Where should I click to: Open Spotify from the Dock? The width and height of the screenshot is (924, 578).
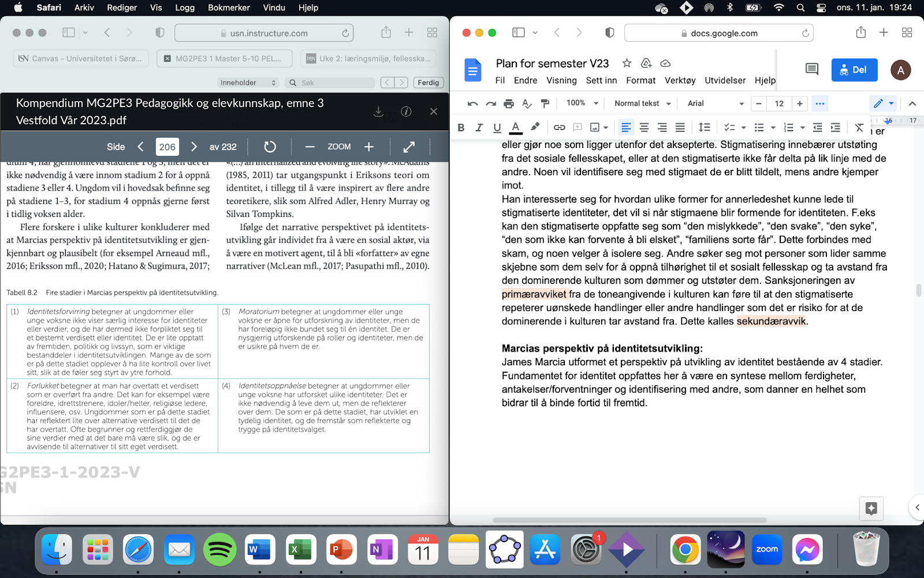(x=219, y=549)
